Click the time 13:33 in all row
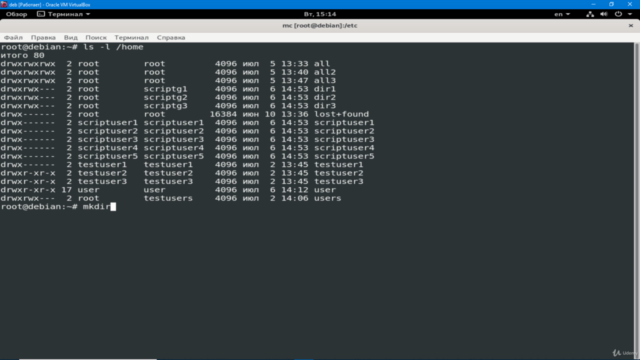640x360 pixels. click(x=295, y=64)
